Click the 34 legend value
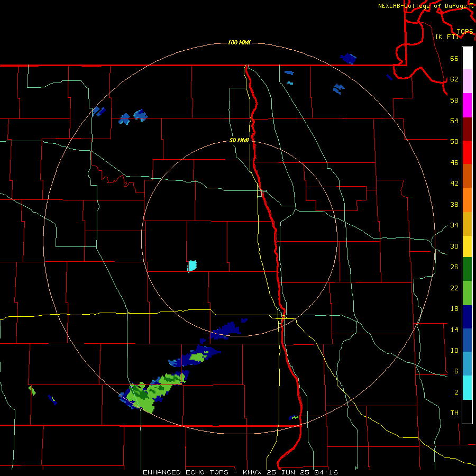Screen dimensions: 476x476 [x=454, y=225]
